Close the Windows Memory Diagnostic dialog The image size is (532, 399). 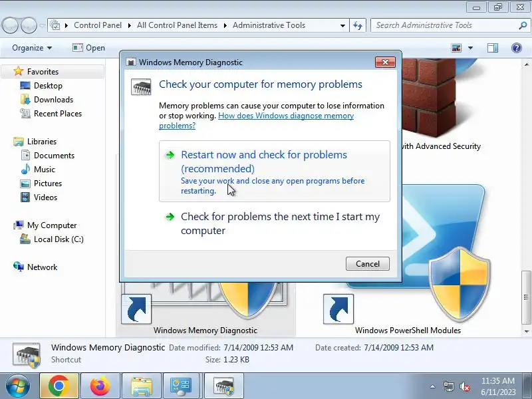coord(385,62)
